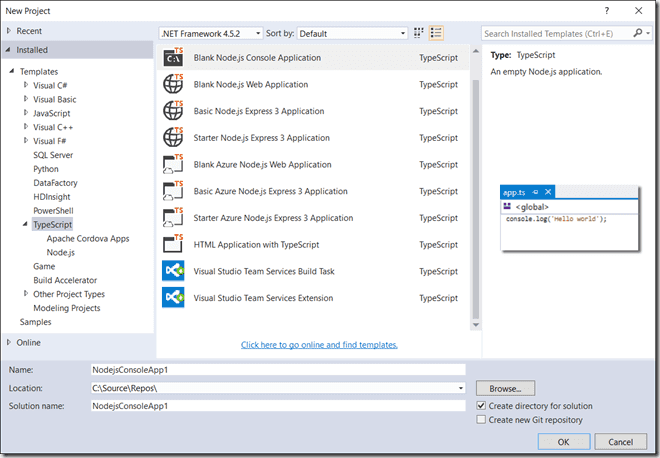Image resolution: width=660 pixels, height=458 pixels.
Task: Expand the Visual F# node
Action: [x=26, y=140]
